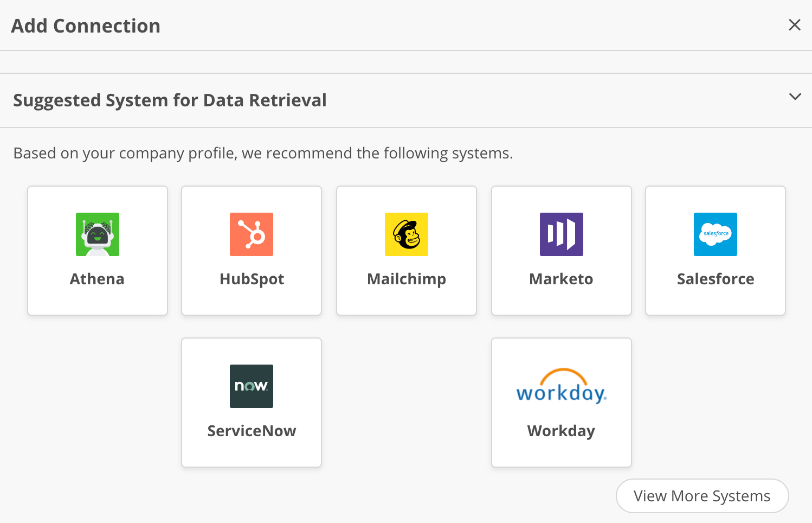Select the Athena label text

pyautogui.click(x=97, y=279)
